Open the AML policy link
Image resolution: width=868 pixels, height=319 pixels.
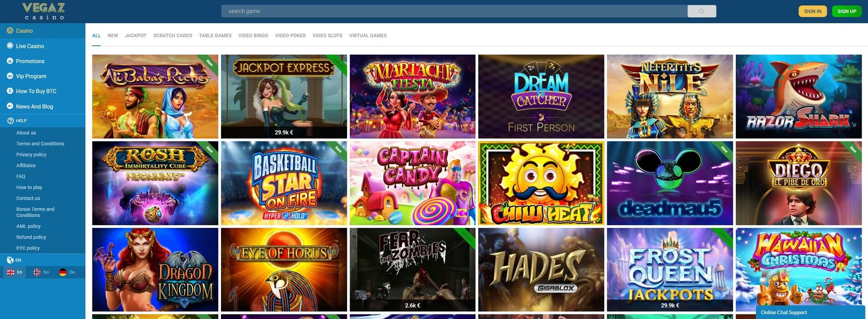click(28, 226)
